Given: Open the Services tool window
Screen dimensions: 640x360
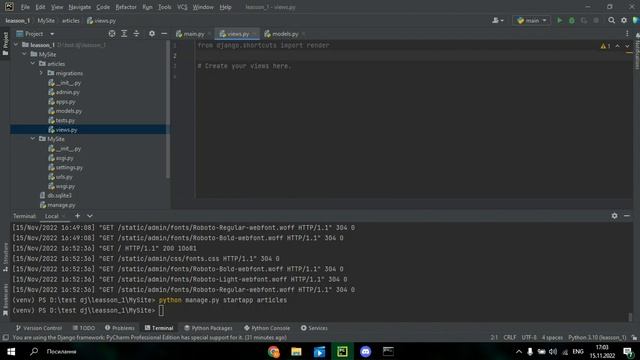Looking at the screenshot, I should pos(314,328).
